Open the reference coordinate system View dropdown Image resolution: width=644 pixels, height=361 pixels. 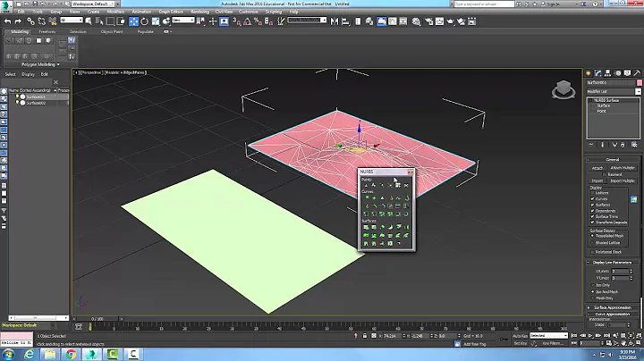pos(183,20)
